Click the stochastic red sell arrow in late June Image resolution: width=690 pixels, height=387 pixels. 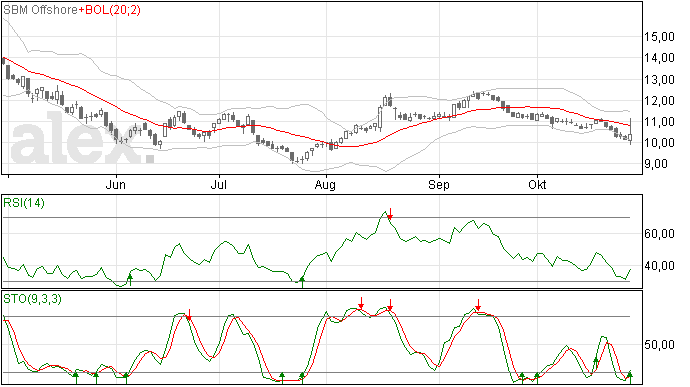point(189,315)
